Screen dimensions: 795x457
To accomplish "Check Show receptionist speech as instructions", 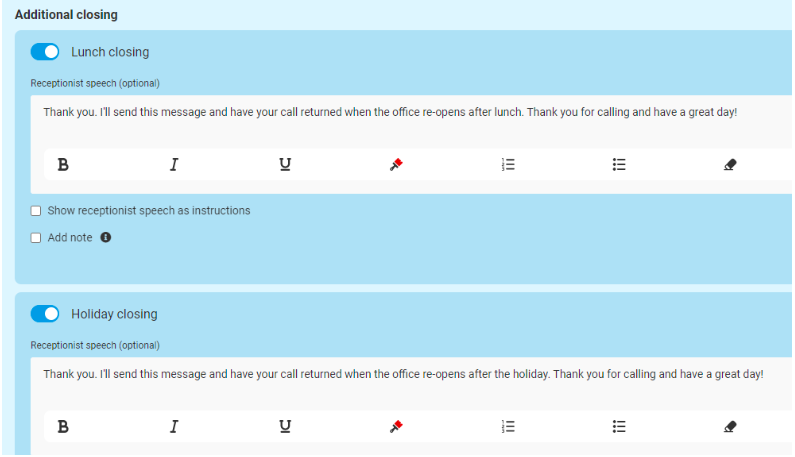I will (35, 211).
